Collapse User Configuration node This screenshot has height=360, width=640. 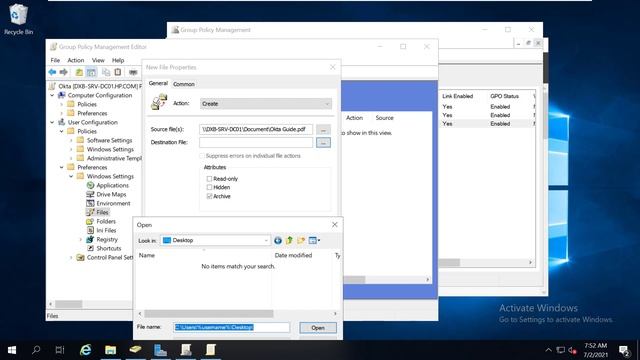coord(52,122)
